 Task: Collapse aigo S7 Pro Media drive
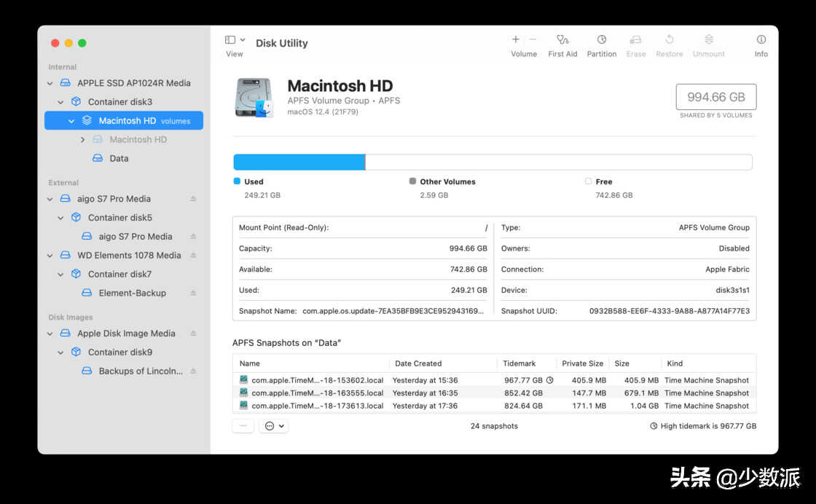click(x=50, y=199)
